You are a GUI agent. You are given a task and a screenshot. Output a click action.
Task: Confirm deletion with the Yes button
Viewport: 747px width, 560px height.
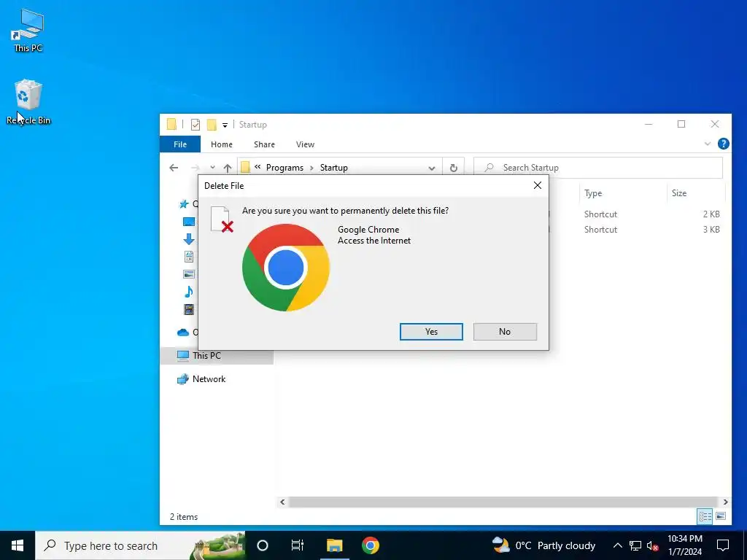click(431, 332)
